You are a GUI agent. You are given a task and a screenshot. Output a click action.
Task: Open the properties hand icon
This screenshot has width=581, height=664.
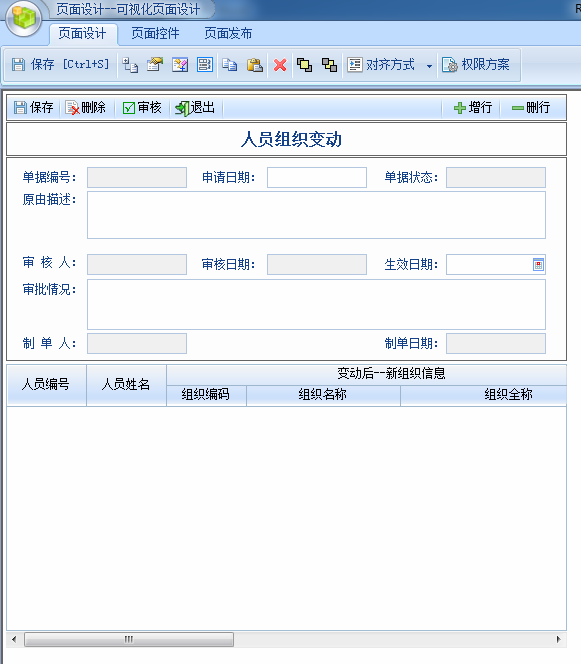coord(155,65)
